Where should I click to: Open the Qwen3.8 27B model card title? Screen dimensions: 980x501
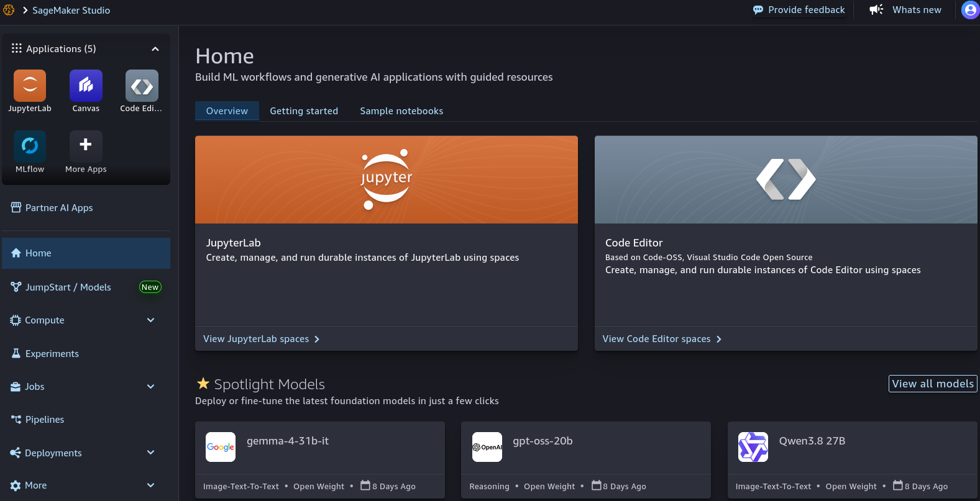(812, 441)
